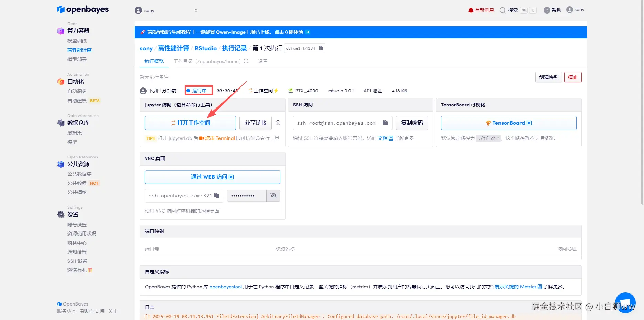Click the Qwen-Image tutorial banner
The height and width of the screenshot is (320, 644).
pyautogui.click(x=361, y=32)
